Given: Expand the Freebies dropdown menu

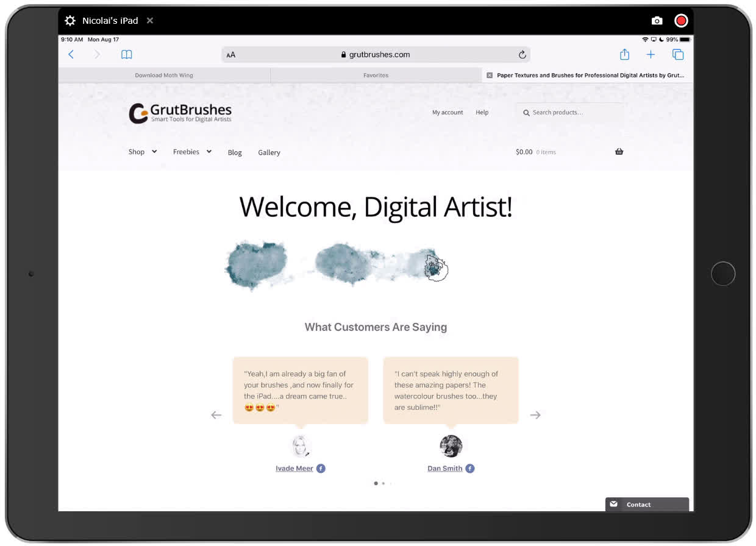Looking at the screenshot, I should 191,152.
